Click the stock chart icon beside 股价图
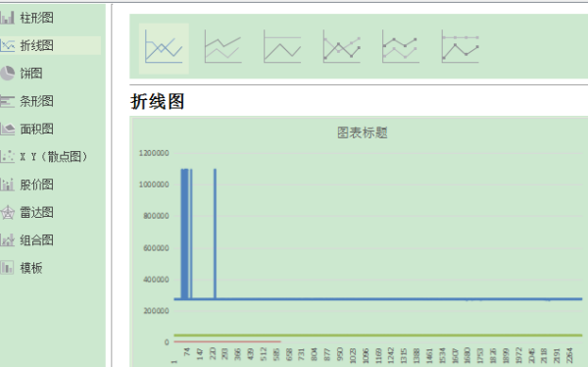588x367 pixels. pos(8,184)
